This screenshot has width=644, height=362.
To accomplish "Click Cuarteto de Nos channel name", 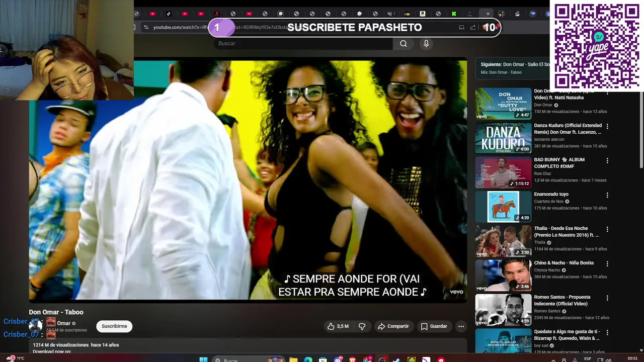I will 548,202.
